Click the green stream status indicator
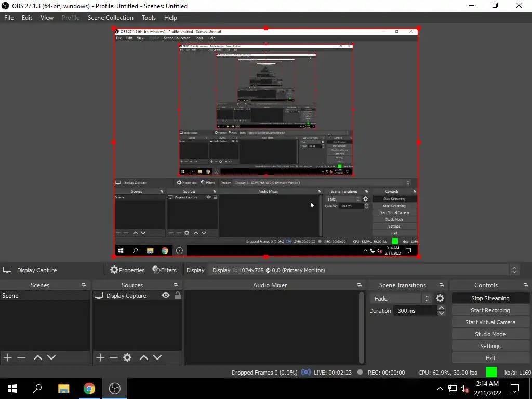The height and width of the screenshot is (399, 532). point(491,372)
